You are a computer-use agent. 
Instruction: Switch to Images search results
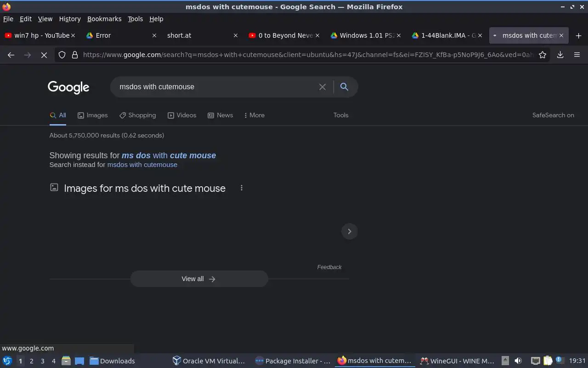click(93, 115)
